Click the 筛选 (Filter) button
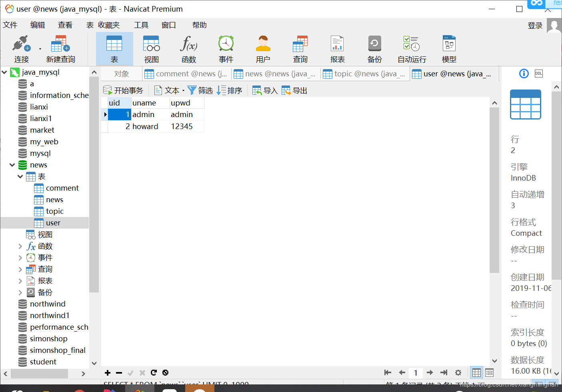The width and height of the screenshot is (562, 392). pyautogui.click(x=200, y=90)
